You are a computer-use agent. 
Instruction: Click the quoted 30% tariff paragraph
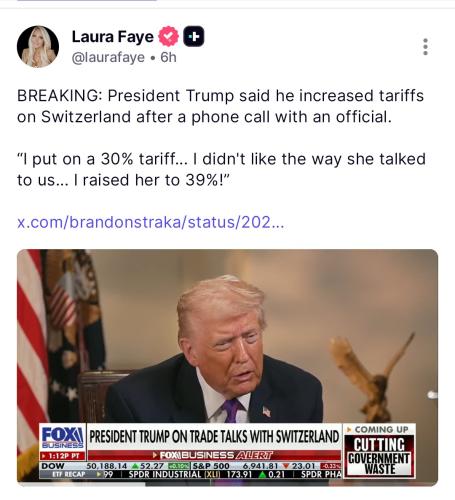pyautogui.click(x=221, y=169)
